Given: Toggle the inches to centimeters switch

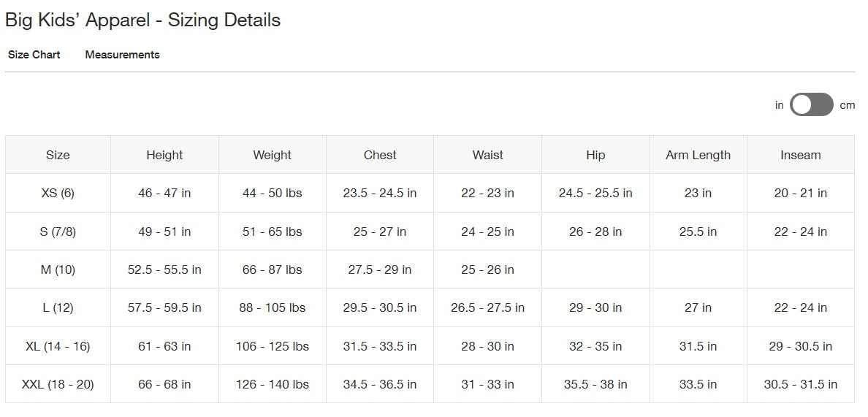Looking at the screenshot, I should coord(811,104).
